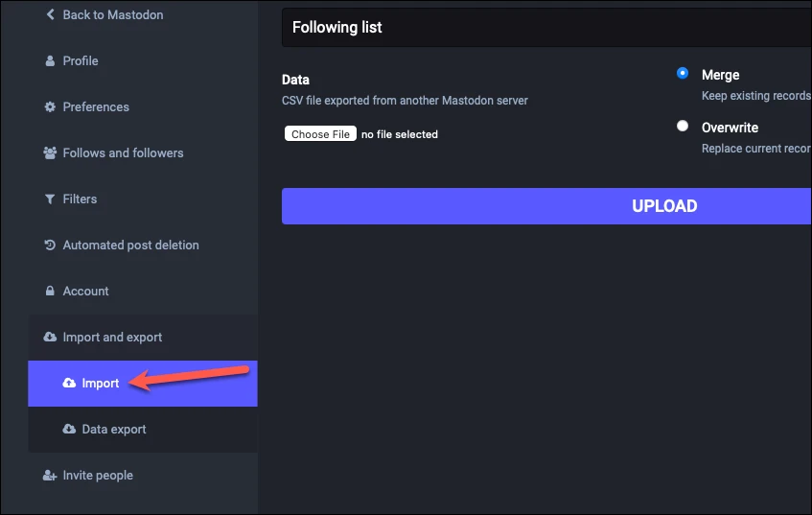Open the Following list import type dropdown
Viewport: 812px width, 515px height.
tap(546, 28)
